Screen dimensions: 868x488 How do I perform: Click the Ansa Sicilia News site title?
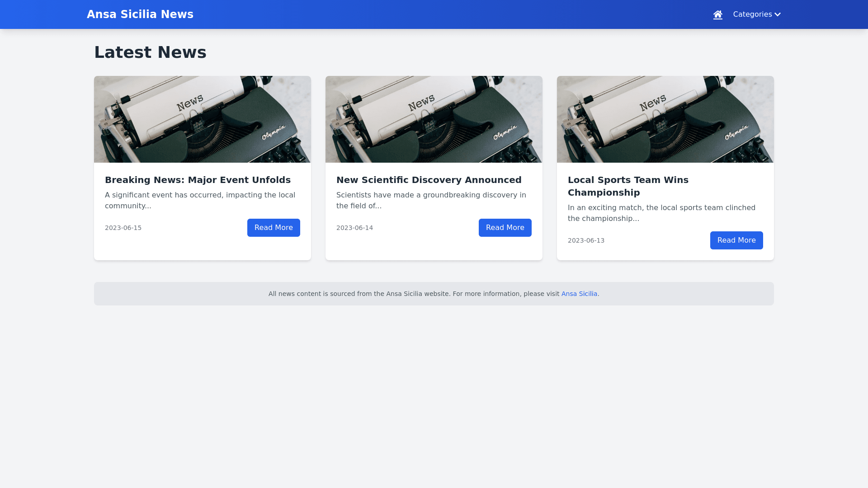point(140,14)
